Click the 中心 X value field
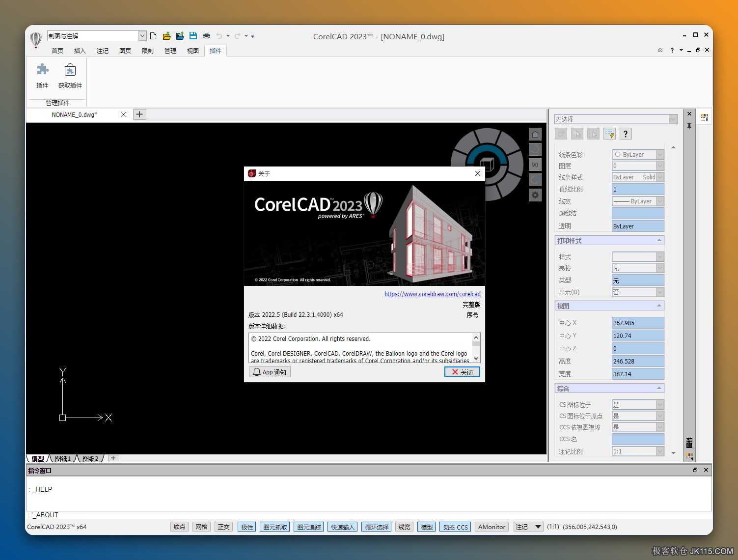 pyautogui.click(x=638, y=323)
